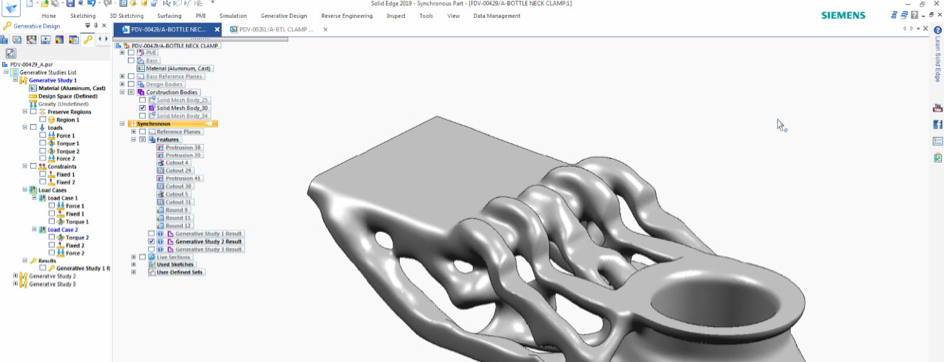The image size is (944, 362).
Task: Expand the Generative Study 2 node
Action: 15,276
